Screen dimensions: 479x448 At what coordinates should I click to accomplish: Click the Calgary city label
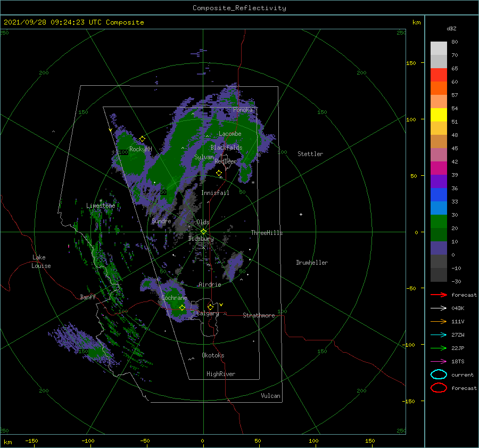(208, 313)
